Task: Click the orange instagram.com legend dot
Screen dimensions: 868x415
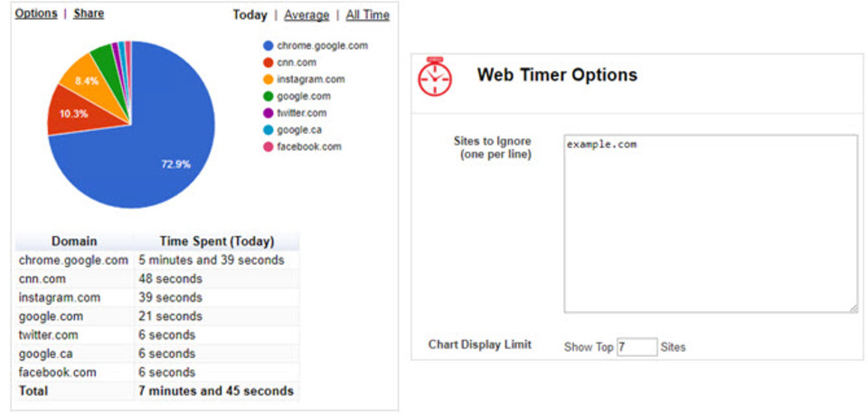Action: (269, 80)
